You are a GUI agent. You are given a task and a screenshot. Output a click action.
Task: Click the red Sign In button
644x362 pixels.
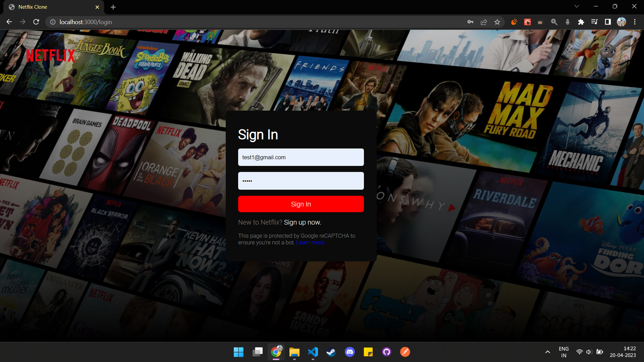click(x=301, y=204)
